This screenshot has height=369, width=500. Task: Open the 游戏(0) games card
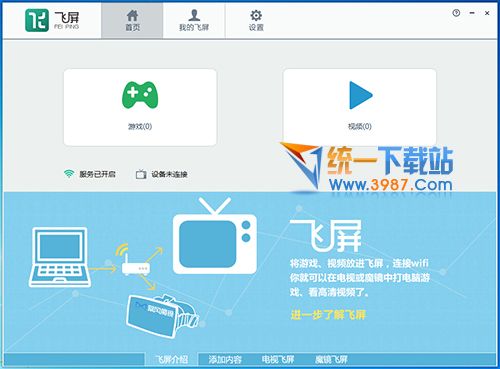140,107
